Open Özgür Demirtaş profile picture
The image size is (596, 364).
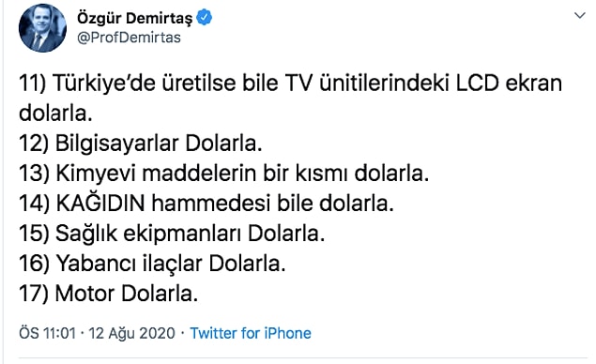(42, 28)
